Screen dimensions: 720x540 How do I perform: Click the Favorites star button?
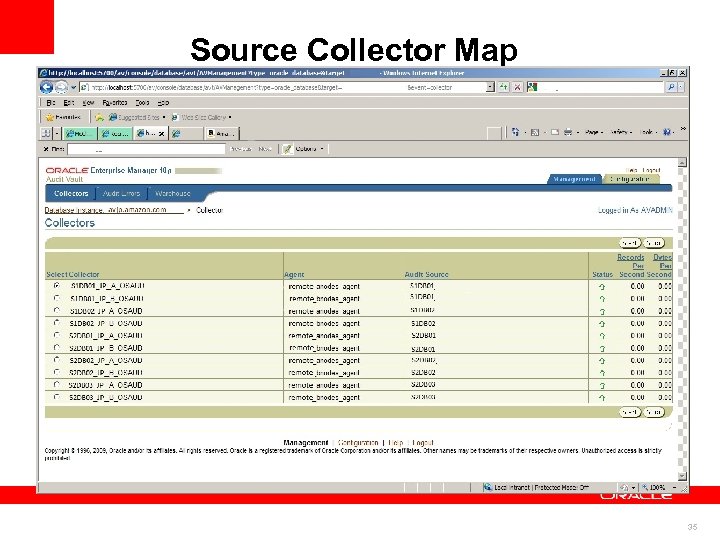(x=63, y=117)
